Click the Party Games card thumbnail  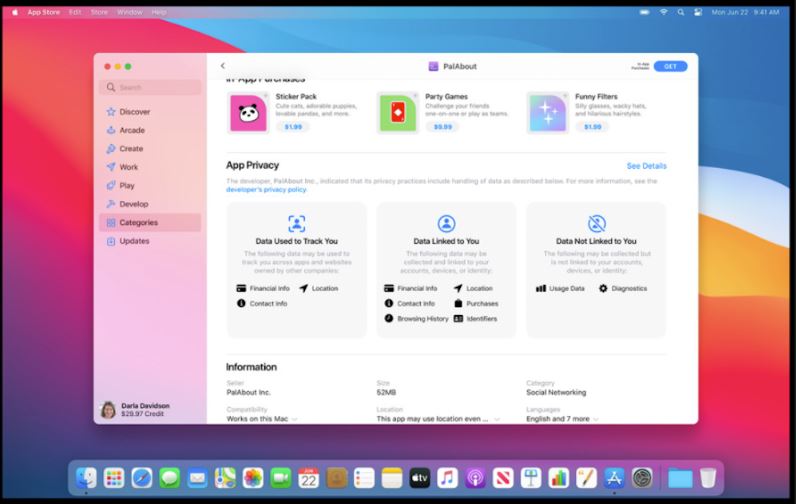pyautogui.click(x=398, y=113)
